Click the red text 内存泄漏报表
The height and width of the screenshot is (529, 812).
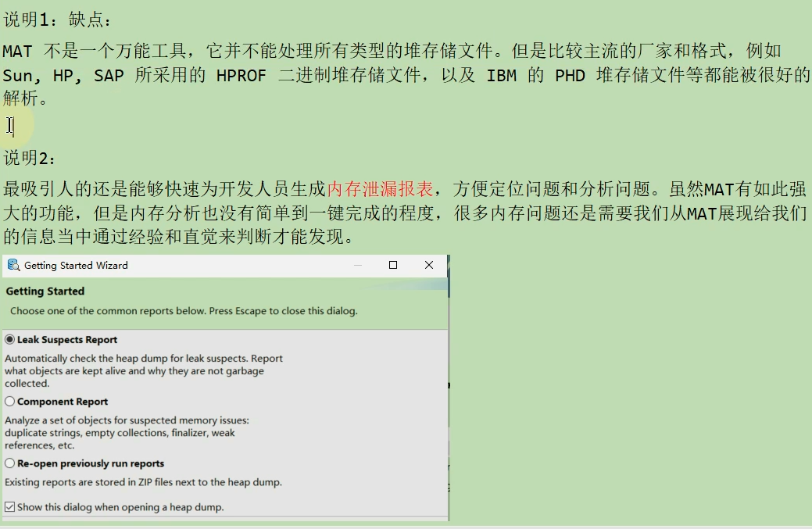click(x=380, y=189)
